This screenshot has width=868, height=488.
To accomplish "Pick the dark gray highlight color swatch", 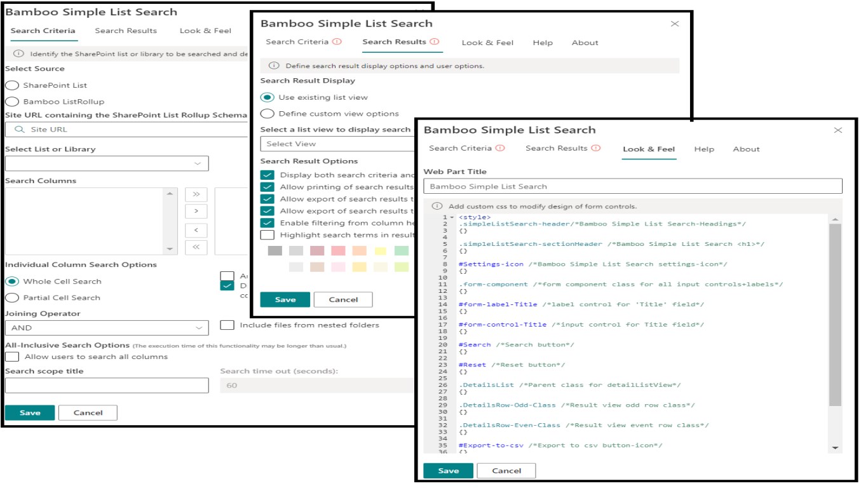I will 275,251.
